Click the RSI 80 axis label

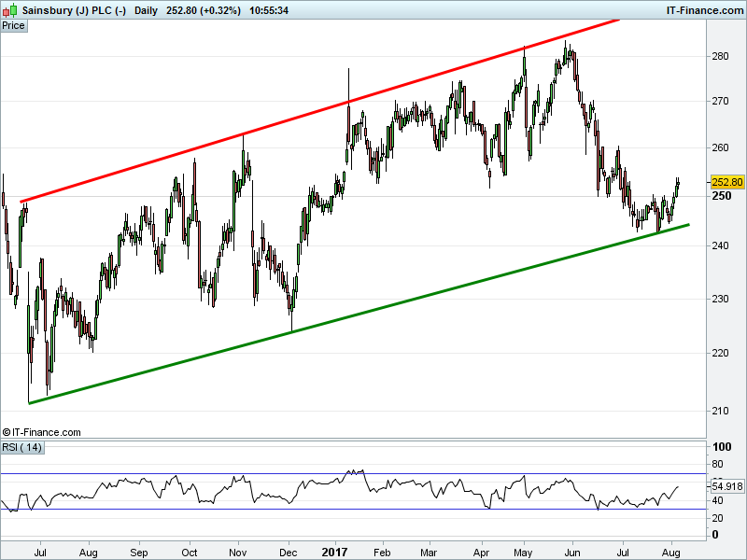coord(717,464)
